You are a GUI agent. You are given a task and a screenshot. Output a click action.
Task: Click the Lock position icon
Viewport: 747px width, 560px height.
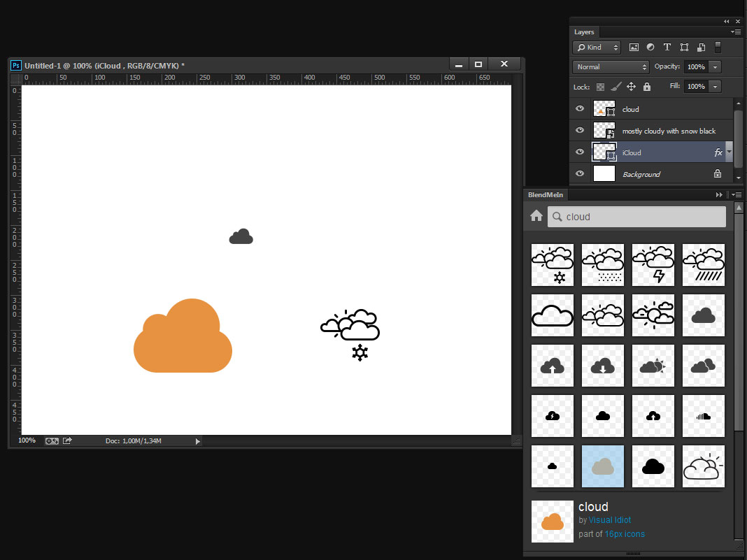click(x=632, y=86)
